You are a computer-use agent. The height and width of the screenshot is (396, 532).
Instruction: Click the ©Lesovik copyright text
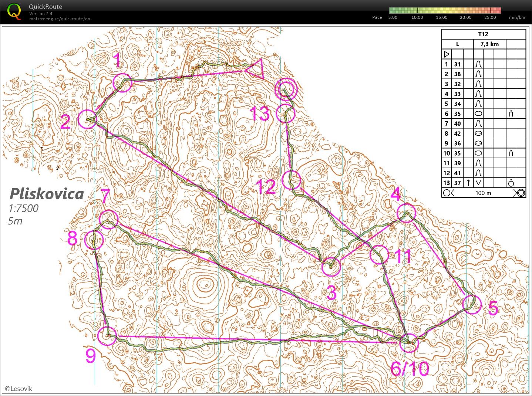[x=19, y=389]
